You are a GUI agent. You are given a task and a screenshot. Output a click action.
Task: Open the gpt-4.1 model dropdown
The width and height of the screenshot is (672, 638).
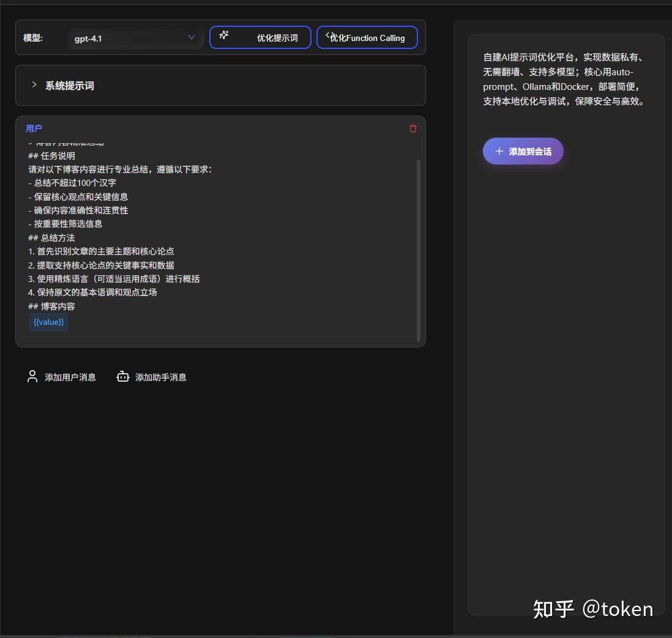(x=135, y=37)
